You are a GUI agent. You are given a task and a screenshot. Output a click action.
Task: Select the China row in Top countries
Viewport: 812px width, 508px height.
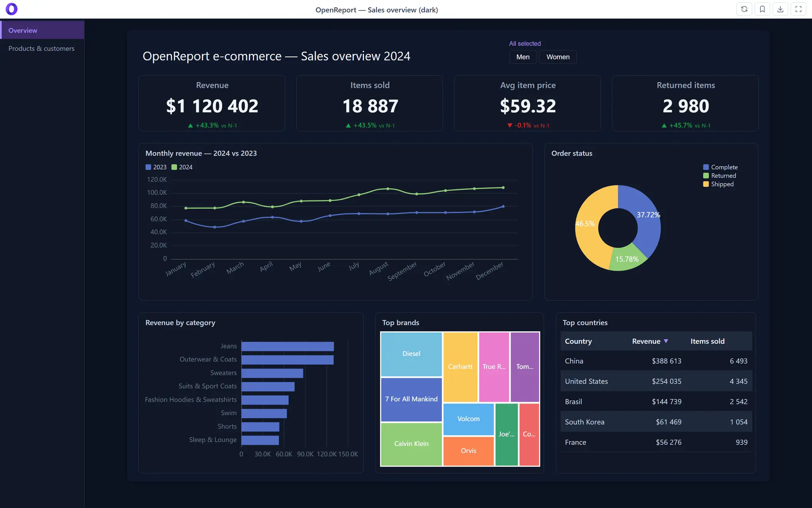coord(656,361)
